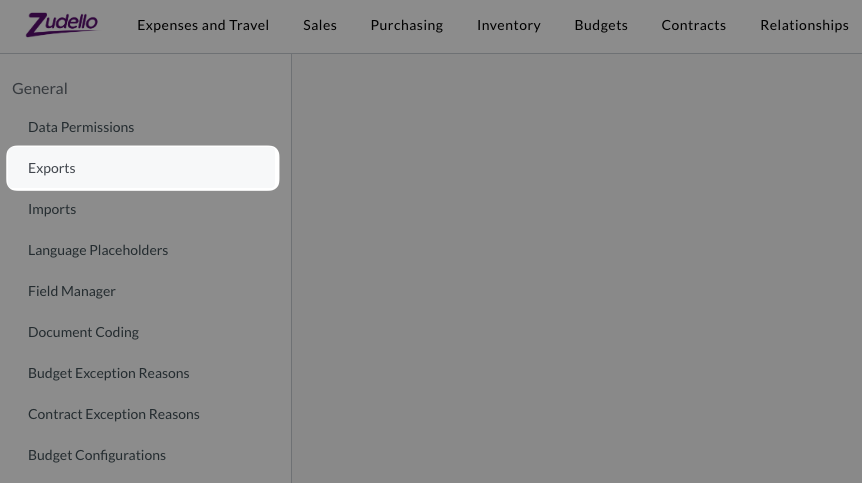
Task: Open the Field Manager page
Action: (72, 291)
